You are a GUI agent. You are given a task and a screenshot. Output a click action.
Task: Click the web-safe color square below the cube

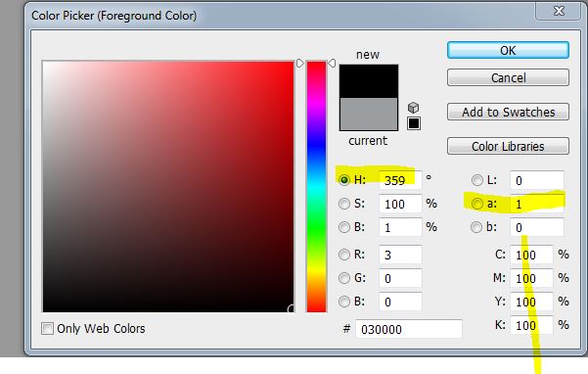point(414,123)
